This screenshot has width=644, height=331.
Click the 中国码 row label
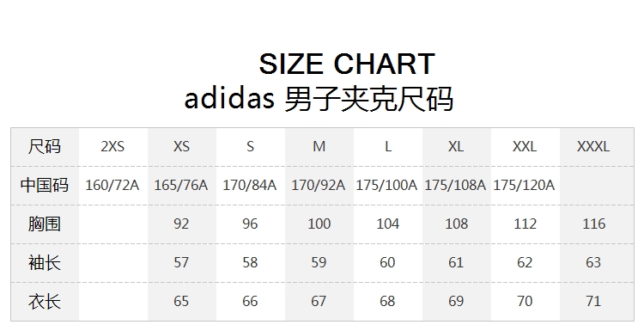coord(45,185)
